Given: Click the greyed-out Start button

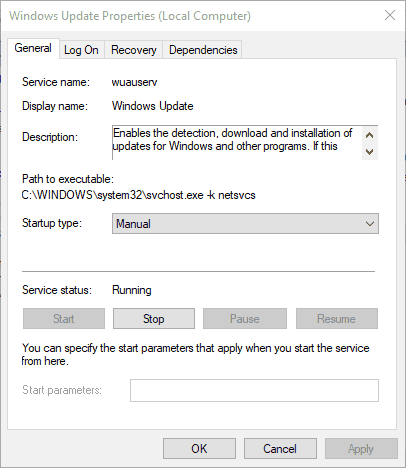Looking at the screenshot, I should 64,319.
